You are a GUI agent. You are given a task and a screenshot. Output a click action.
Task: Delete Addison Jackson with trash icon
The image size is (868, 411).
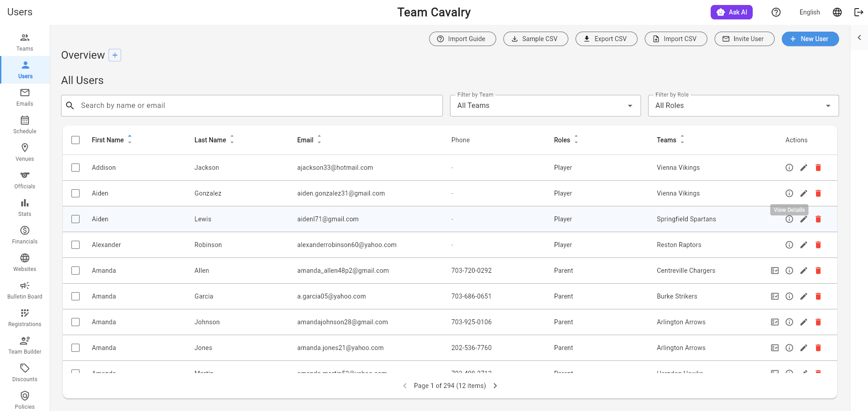coord(818,168)
